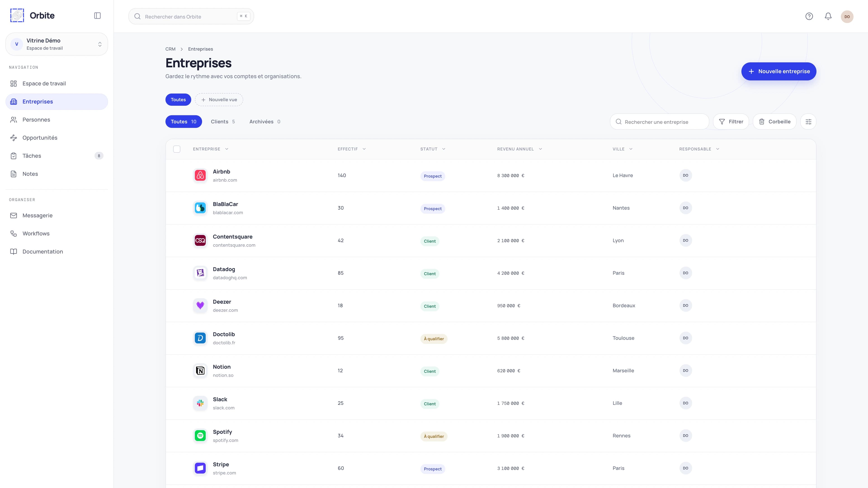Image resolution: width=868 pixels, height=488 pixels.
Task: Click the datadoghq.com domain text
Action: click(230, 278)
